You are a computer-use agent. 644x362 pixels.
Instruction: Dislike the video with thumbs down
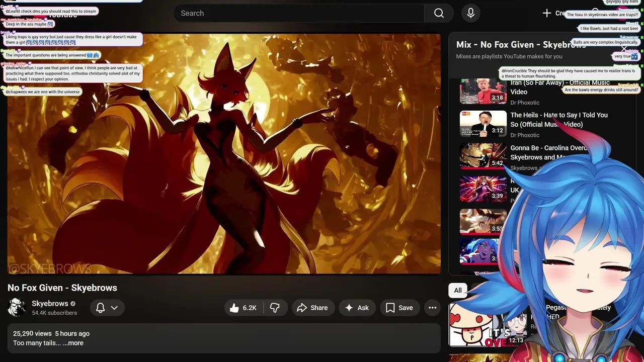click(275, 308)
